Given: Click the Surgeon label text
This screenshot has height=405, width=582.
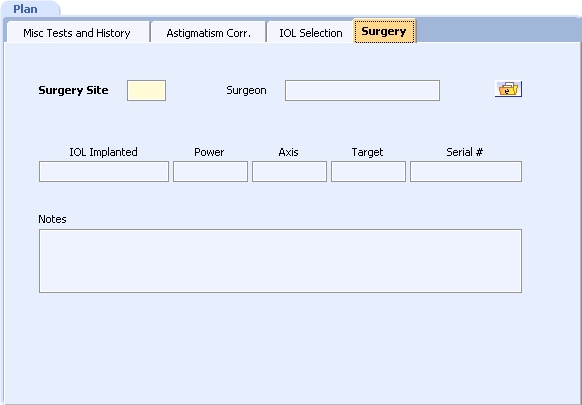Looking at the screenshot, I should tap(246, 90).
